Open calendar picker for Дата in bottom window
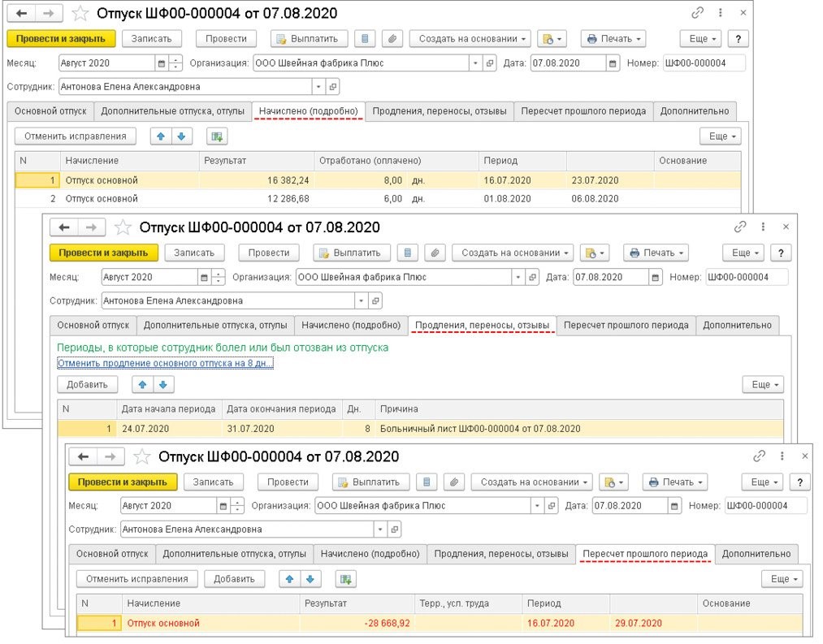The height and width of the screenshot is (644, 823). (674, 506)
